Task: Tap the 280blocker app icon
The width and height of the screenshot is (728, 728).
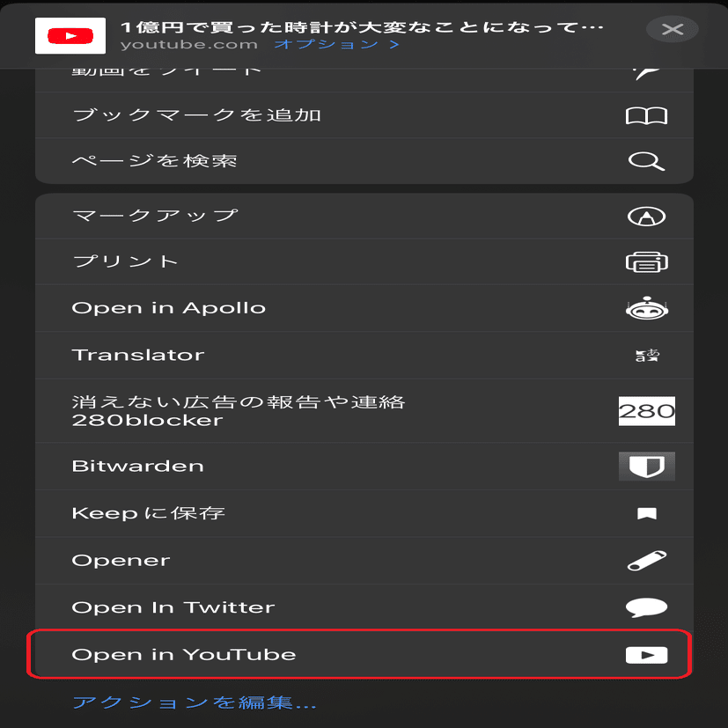Action: (647, 411)
